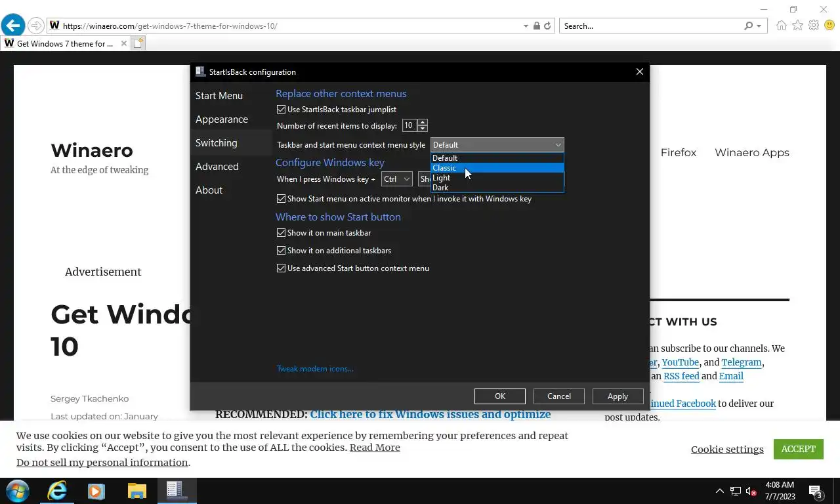Click Internet Explorer taskbar icon
Screen dimensions: 840x504
click(x=57, y=491)
